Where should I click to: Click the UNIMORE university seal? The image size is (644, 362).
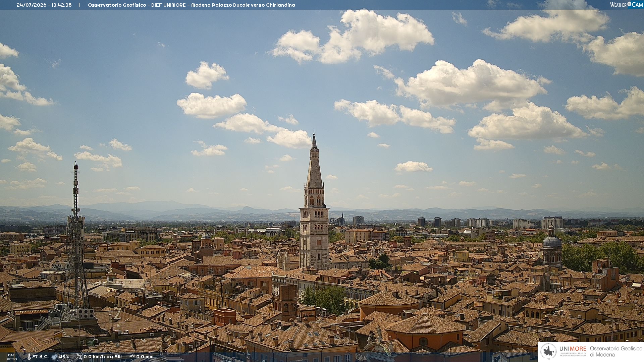549,352
